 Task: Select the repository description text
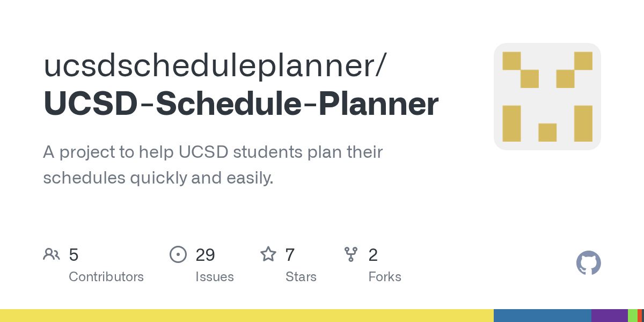pyautogui.click(x=213, y=165)
